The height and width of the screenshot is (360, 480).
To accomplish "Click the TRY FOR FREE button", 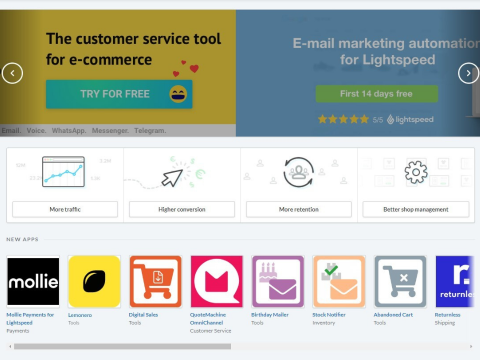I will coord(119,94).
